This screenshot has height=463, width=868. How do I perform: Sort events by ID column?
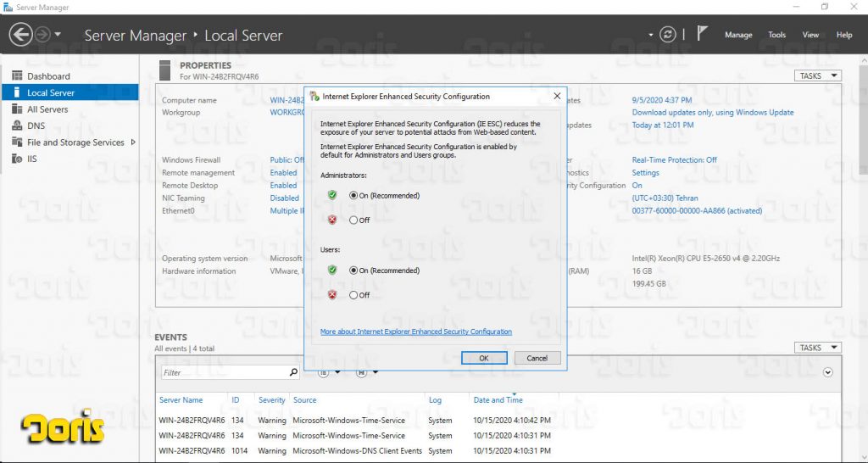[x=236, y=400]
